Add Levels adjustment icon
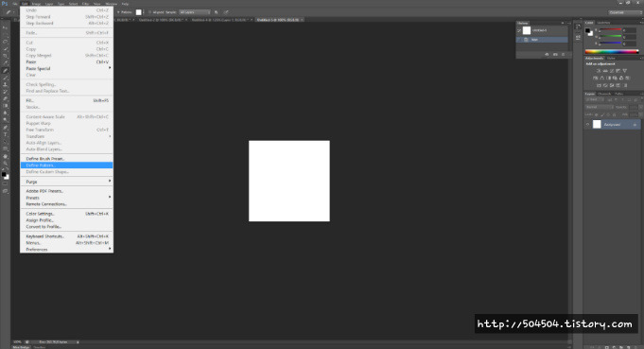The height and width of the screenshot is (349, 644). (605, 71)
